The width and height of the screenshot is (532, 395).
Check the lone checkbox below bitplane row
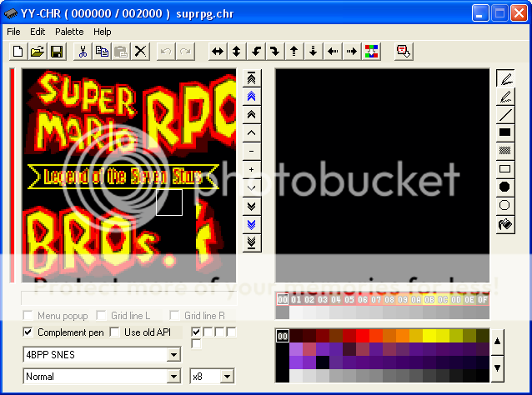(x=196, y=344)
